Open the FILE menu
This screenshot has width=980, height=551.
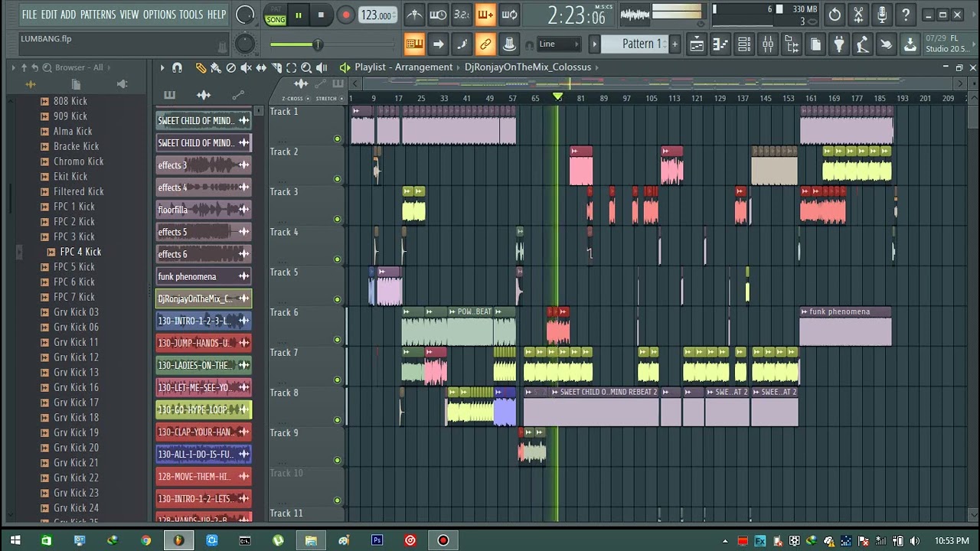point(29,15)
